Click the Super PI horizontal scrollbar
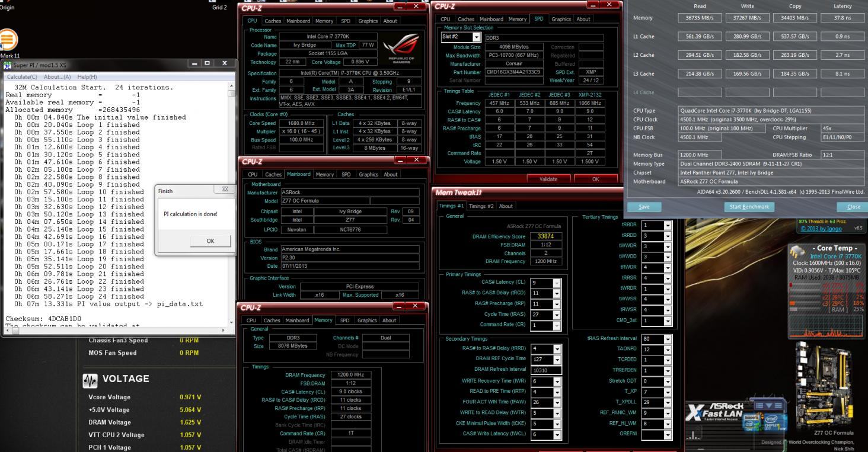 tap(115, 332)
